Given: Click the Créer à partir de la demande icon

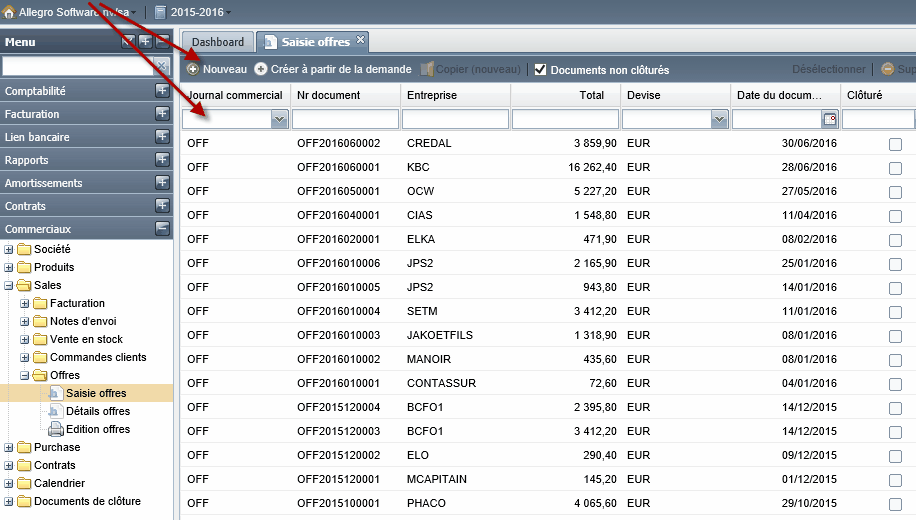Looking at the screenshot, I should 261,69.
